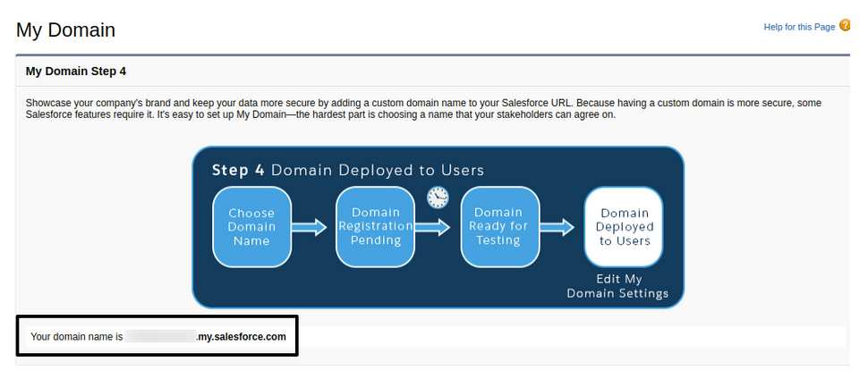868x379 pixels.
Task: Click the Step 4 diagram heading text
Action: tap(347, 170)
